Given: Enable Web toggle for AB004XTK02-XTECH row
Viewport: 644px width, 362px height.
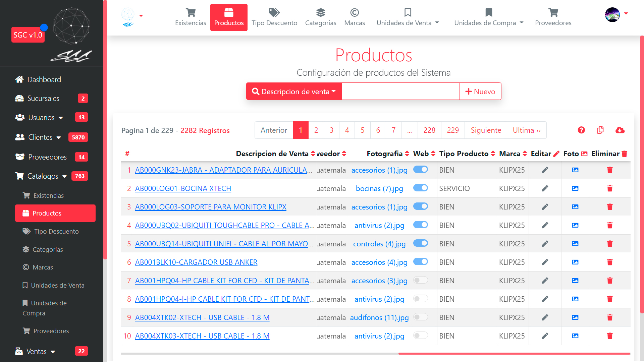Looking at the screenshot, I should coord(420,317).
